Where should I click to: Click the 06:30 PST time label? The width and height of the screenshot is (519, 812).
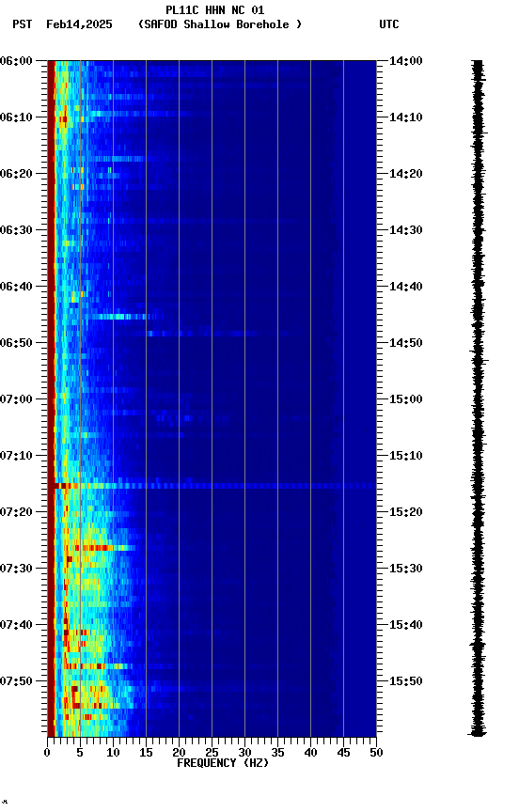(16, 230)
